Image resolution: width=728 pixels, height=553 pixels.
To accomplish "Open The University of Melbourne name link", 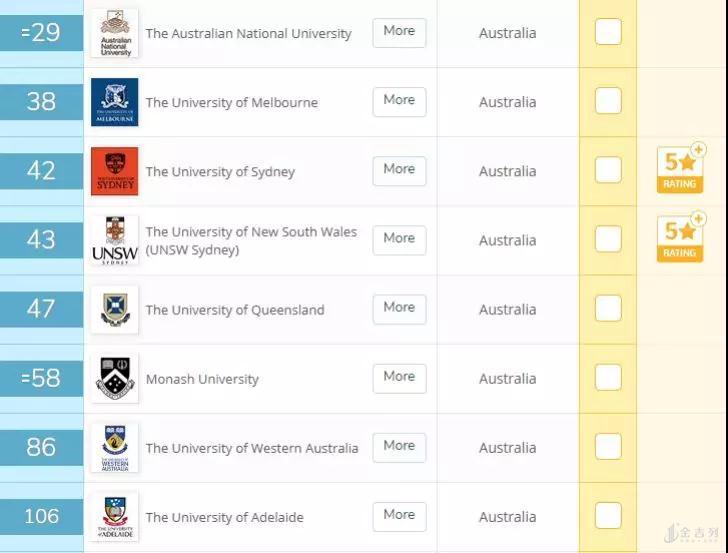I will [232, 103].
